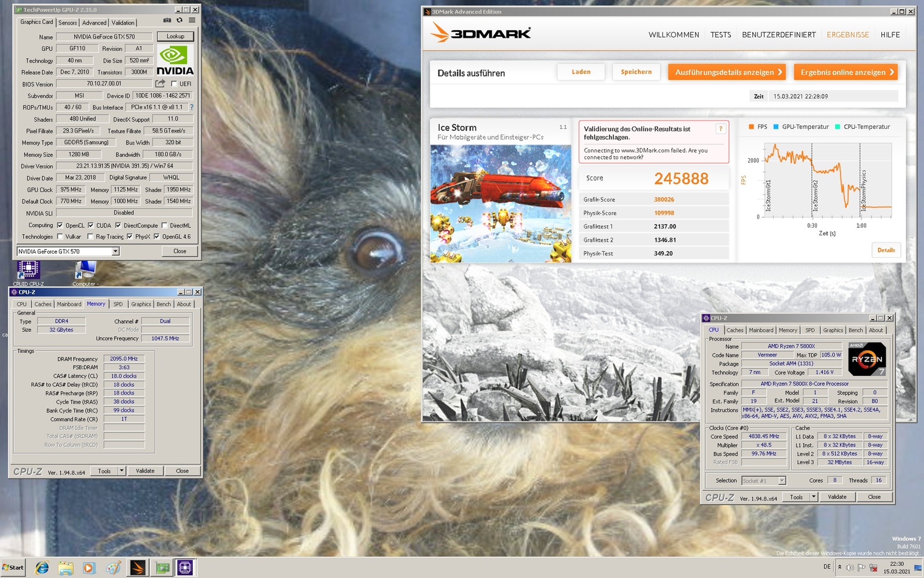Toggle the CUDA checkbox
924x578 pixels.
pos(90,225)
